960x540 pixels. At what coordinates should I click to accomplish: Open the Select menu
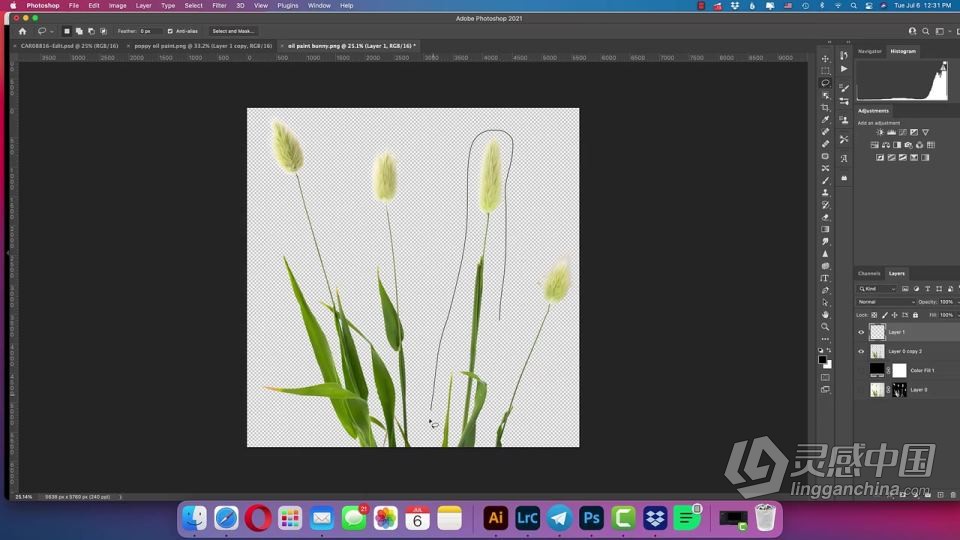(x=193, y=6)
